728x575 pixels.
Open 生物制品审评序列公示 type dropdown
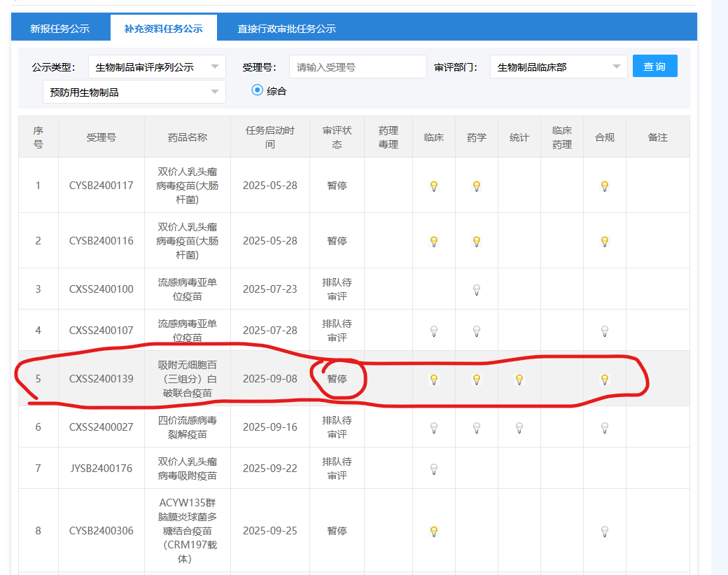pos(157,67)
